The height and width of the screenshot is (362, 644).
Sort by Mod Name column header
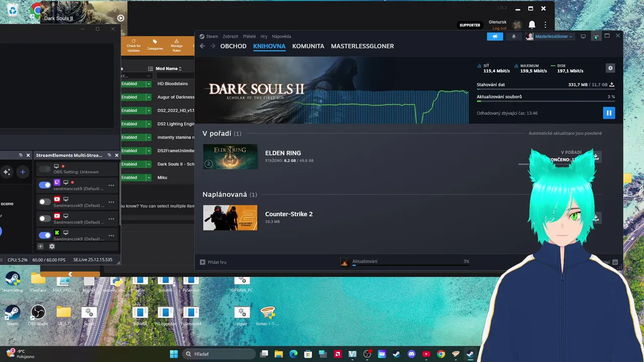pos(169,68)
